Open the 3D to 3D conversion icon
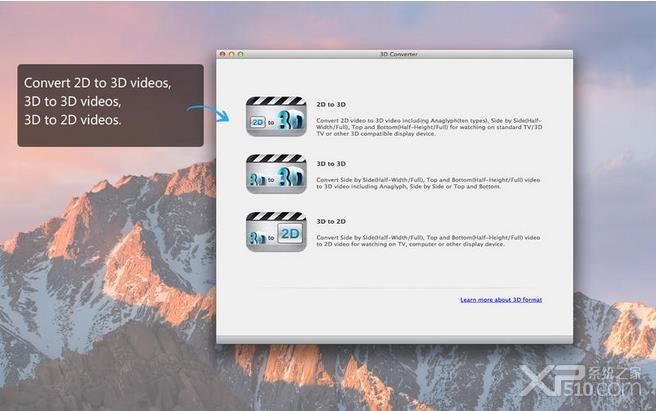Viewport: 656px width, 411px height. [276, 174]
